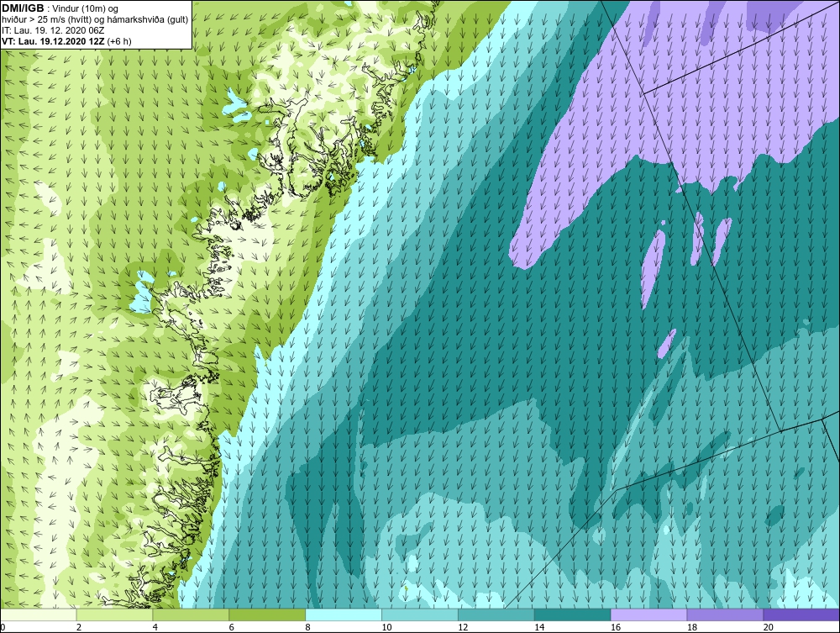Viewport: 840px width, 633px height.
Task: Click the legend value '20'
Action: [x=769, y=627]
